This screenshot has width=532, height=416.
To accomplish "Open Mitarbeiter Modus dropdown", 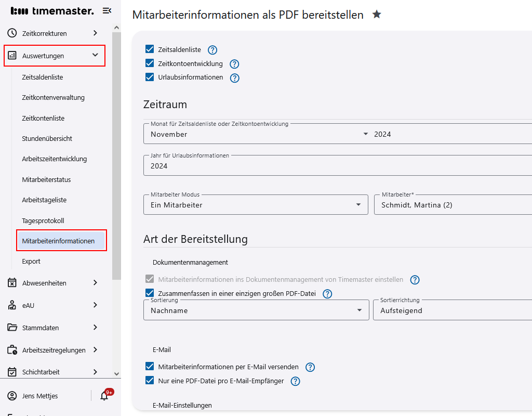I will coord(255,205).
